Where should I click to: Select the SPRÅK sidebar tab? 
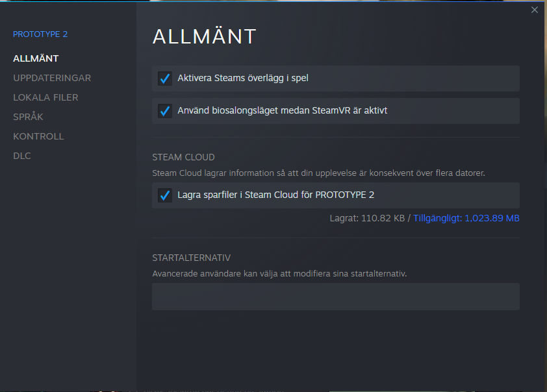[x=29, y=117]
